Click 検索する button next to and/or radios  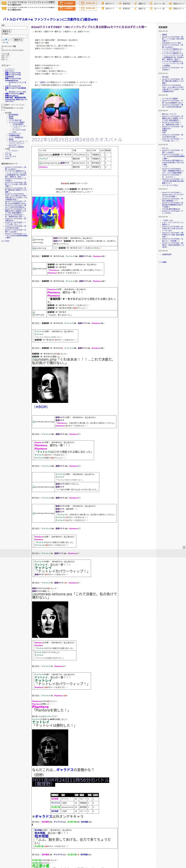(x=18, y=40)
